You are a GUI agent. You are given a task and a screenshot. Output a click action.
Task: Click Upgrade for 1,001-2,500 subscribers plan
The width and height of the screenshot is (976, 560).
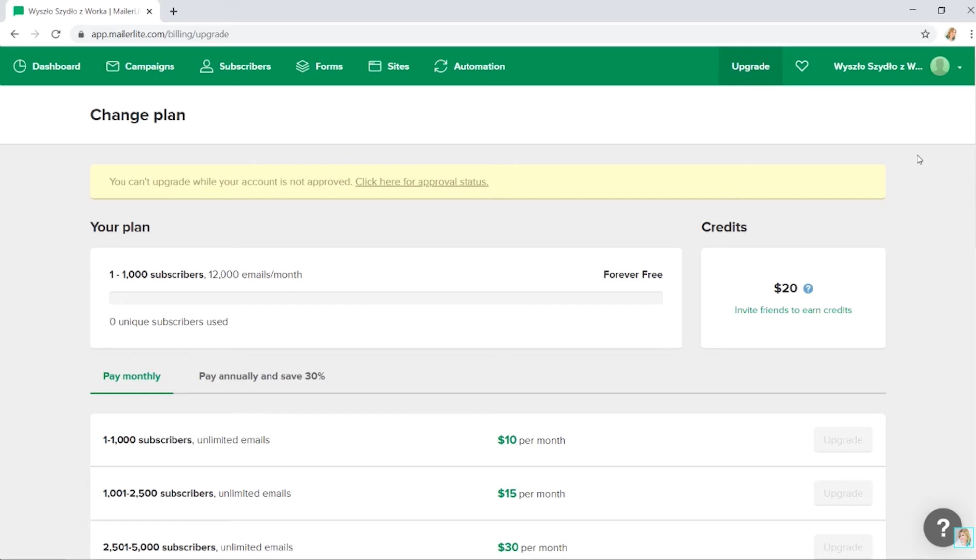(843, 493)
